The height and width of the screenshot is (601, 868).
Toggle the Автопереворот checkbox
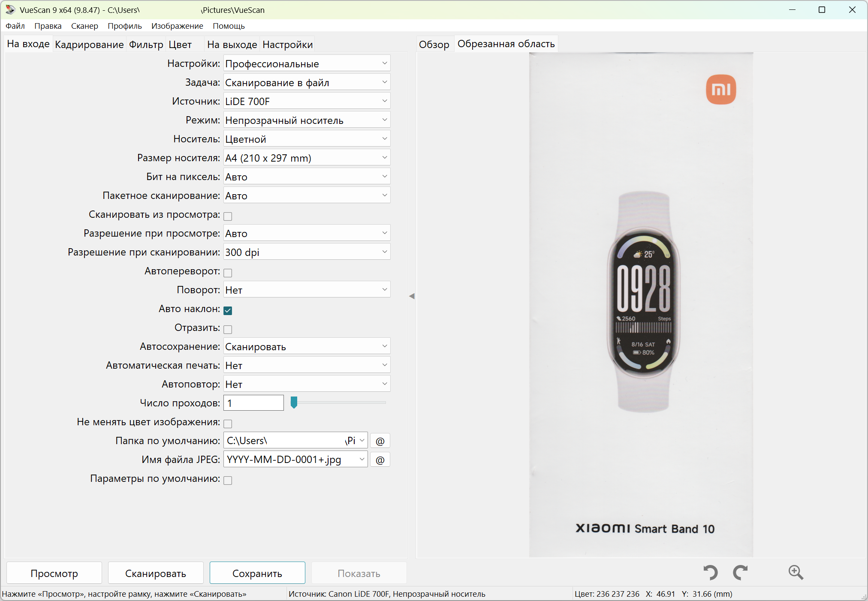(228, 273)
